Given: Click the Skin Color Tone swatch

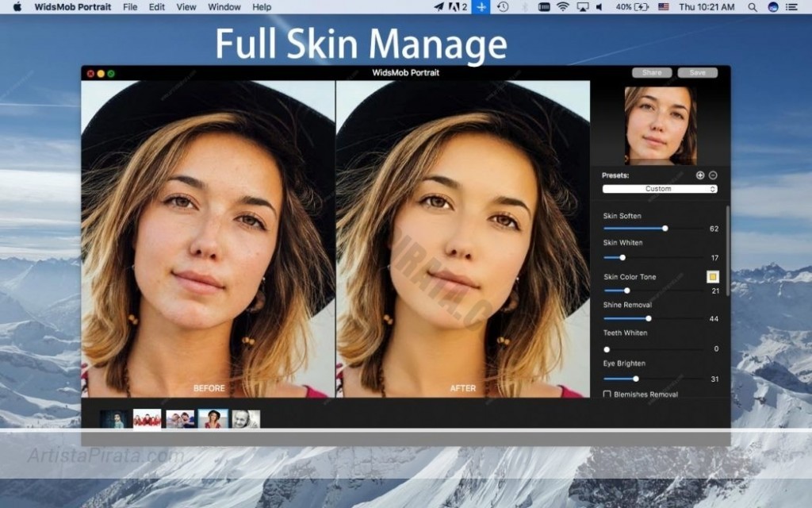Looking at the screenshot, I should (713, 277).
